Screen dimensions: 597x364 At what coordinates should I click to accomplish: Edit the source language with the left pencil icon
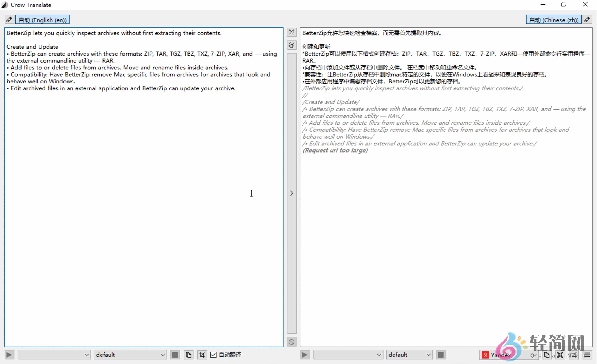9,19
